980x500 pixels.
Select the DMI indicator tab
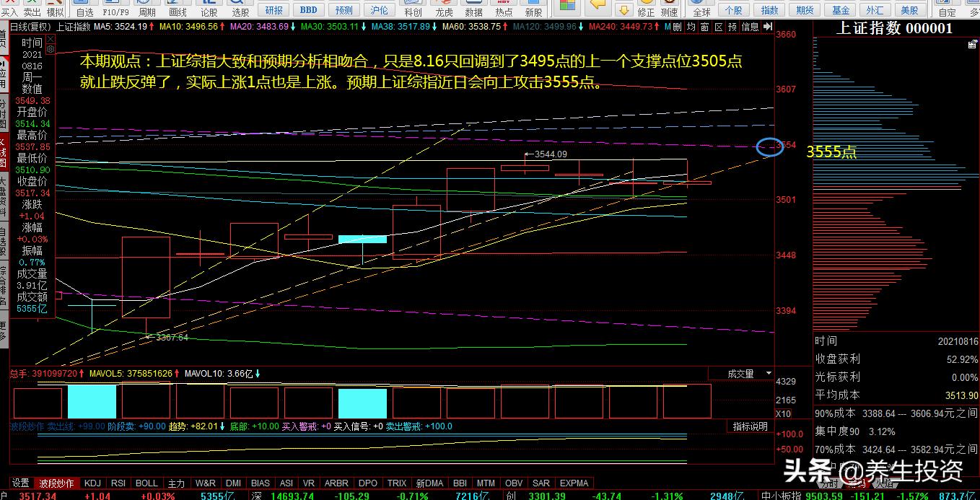click(x=234, y=483)
